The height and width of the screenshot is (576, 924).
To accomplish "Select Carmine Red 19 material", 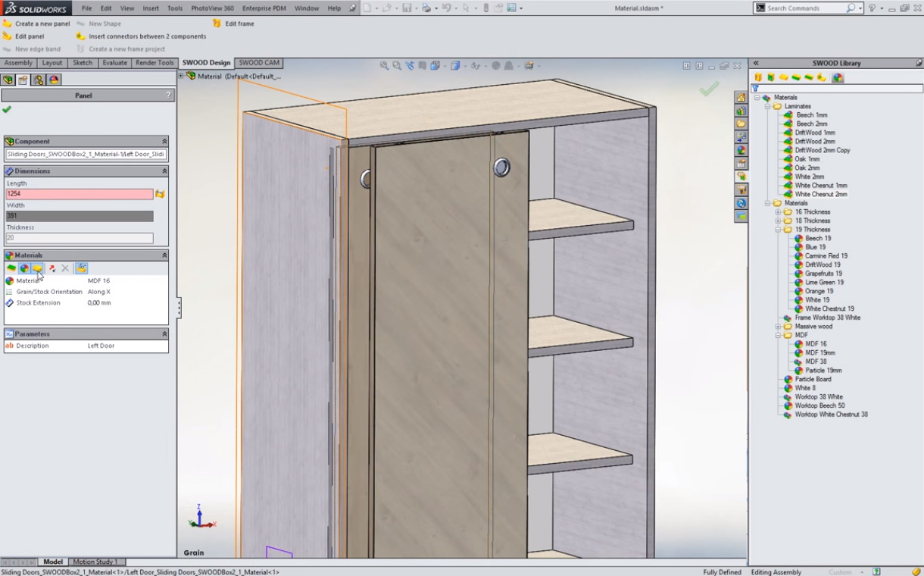I will (826, 256).
